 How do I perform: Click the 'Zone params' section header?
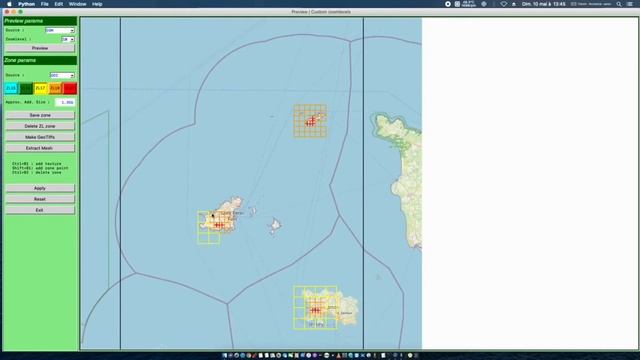click(40, 60)
